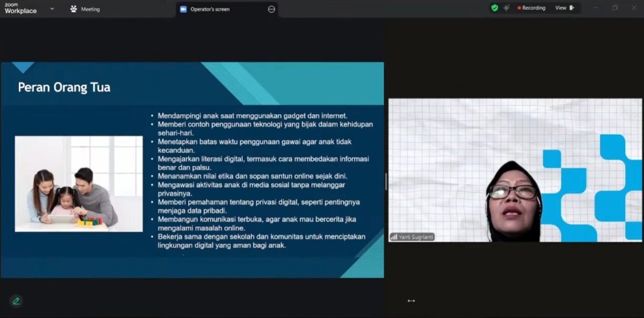Click the bullet starting "Memberi contoh penggunaan teknologi"
This screenshot has width=644, height=318.
pyautogui.click(x=265, y=128)
